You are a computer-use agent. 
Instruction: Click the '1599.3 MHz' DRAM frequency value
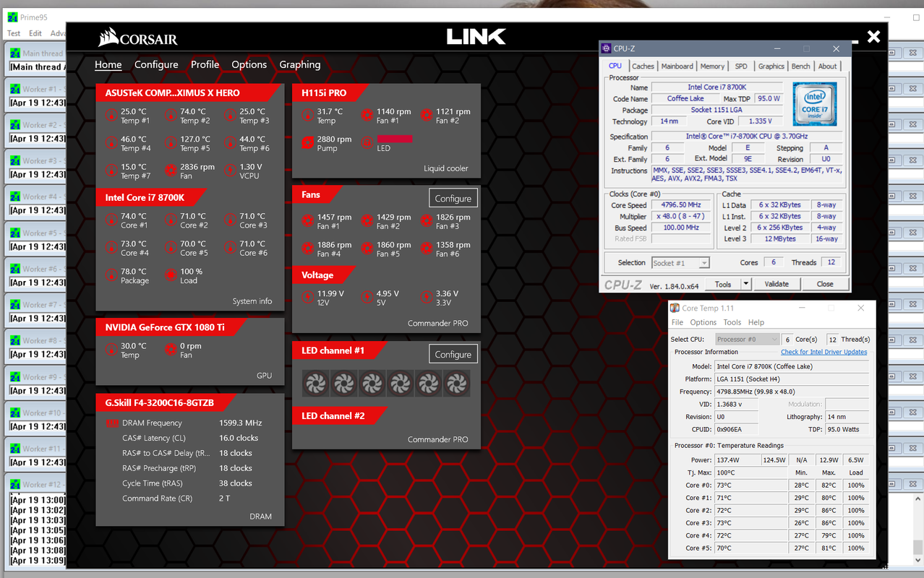tap(241, 423)
